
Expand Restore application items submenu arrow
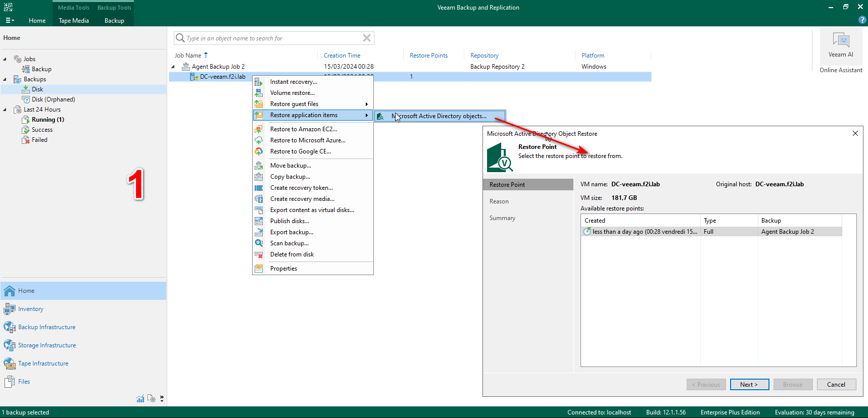tap(367, 115)
